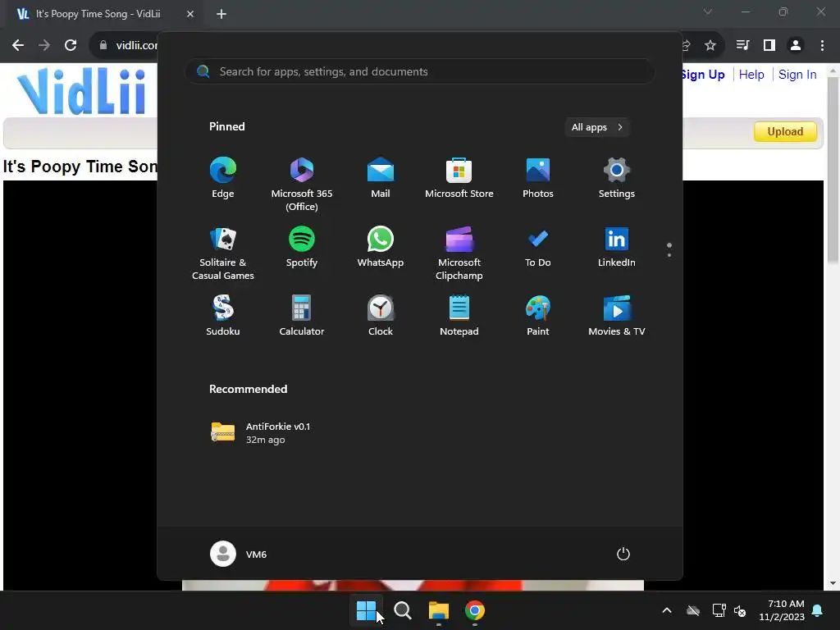
Task: Open Movies & TV
Action: (617, 316)
